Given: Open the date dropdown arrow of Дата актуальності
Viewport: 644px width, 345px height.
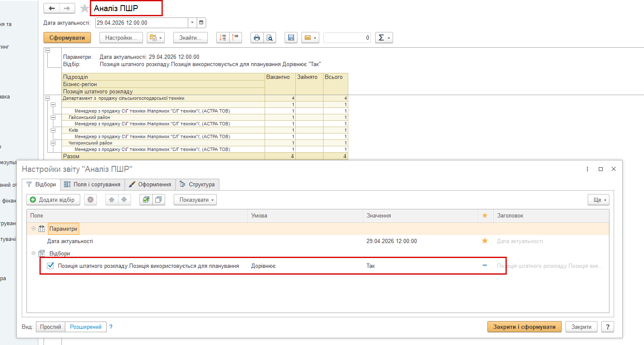Looking at the screenshot, I should pos(192,23).
